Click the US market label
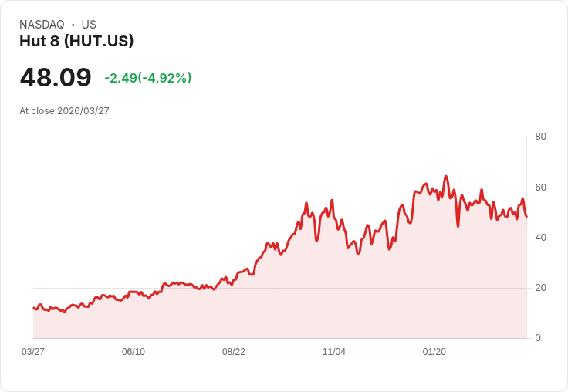Viewport: 568px width, 392px height. (89, 25)
